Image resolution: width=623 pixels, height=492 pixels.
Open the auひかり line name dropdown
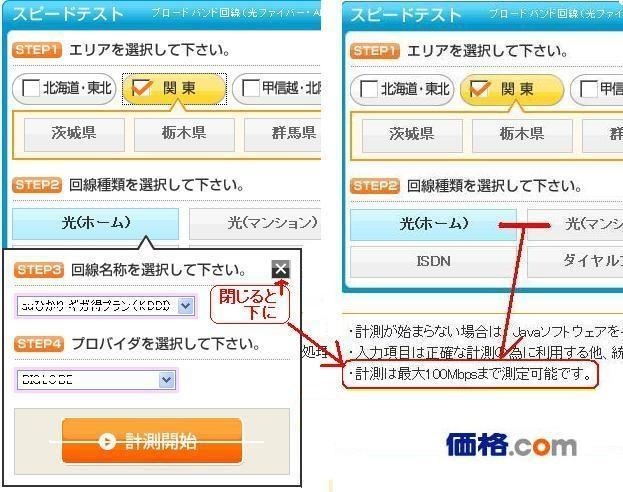(x=186, y=306)
